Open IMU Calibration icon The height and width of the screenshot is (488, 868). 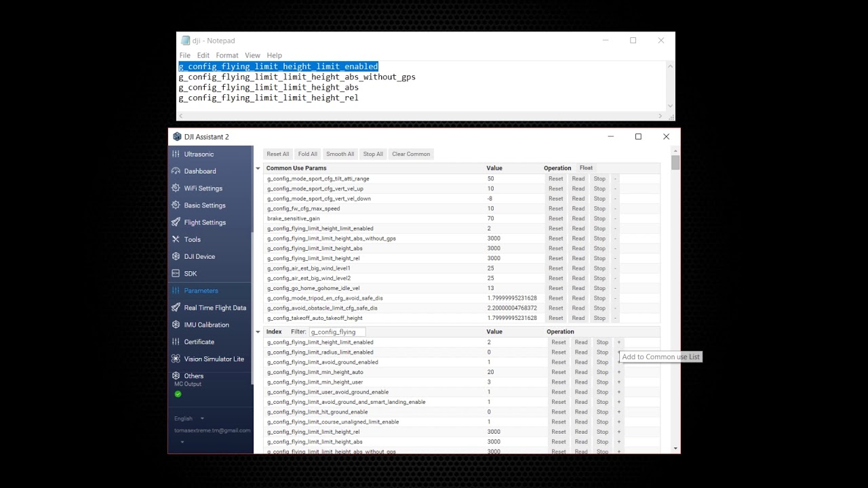176,325
